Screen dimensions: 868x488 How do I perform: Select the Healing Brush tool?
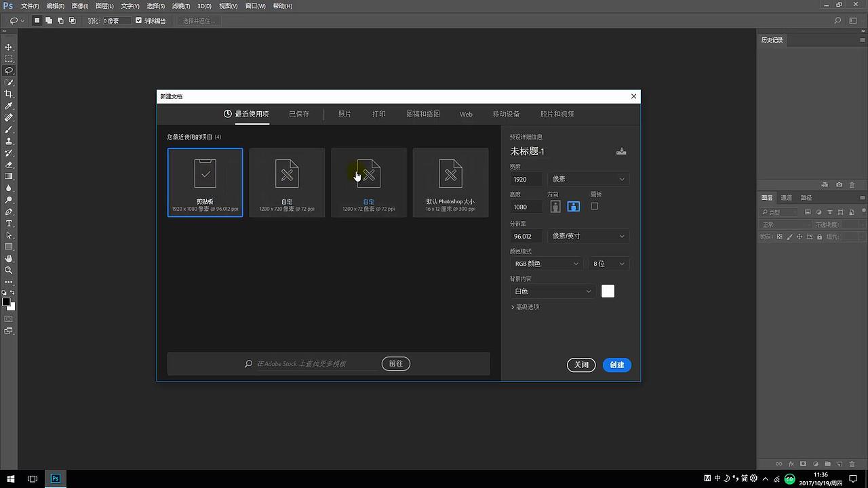pos(9,118)
